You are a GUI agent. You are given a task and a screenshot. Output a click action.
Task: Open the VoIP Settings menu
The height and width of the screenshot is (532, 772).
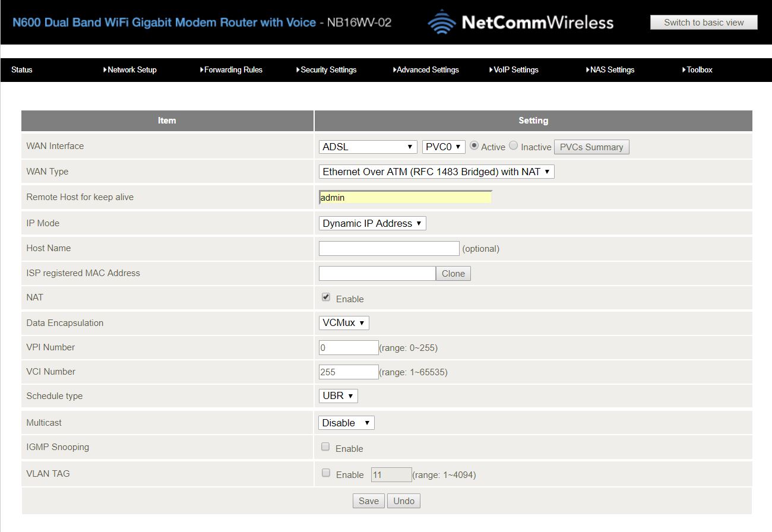(x=514, y=69)
